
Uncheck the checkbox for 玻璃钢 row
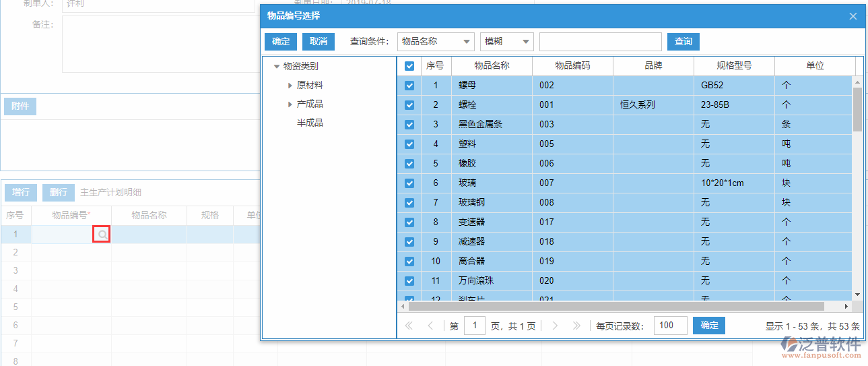coord(409,203)
